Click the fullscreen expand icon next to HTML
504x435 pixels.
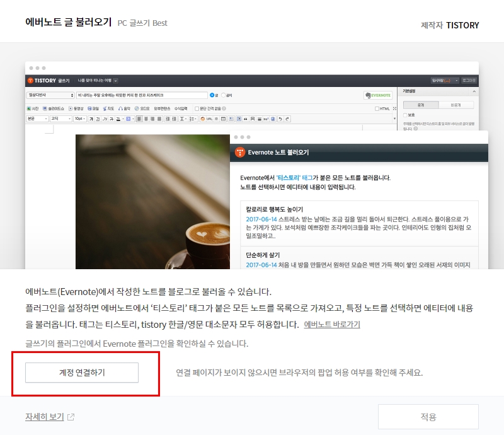point(395,108)
